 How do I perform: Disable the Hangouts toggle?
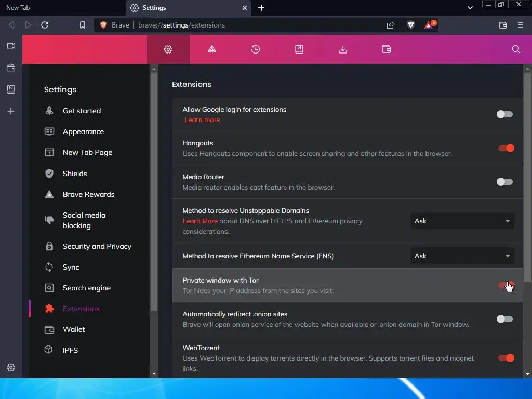(506, 148)
